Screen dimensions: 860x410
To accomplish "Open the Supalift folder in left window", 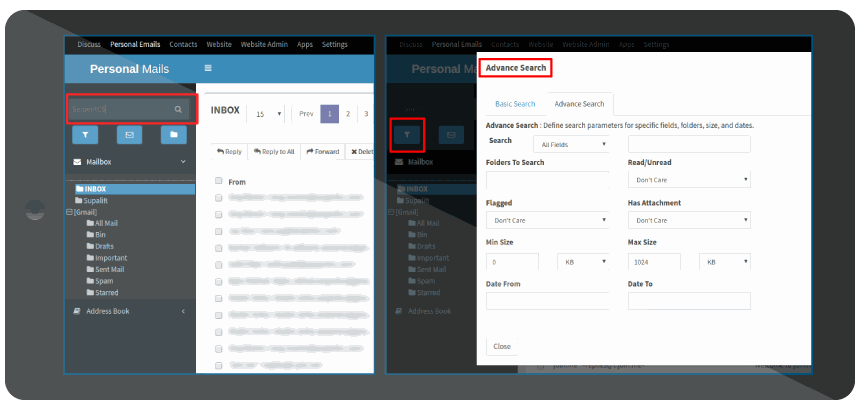I will [x=91, y=201].
